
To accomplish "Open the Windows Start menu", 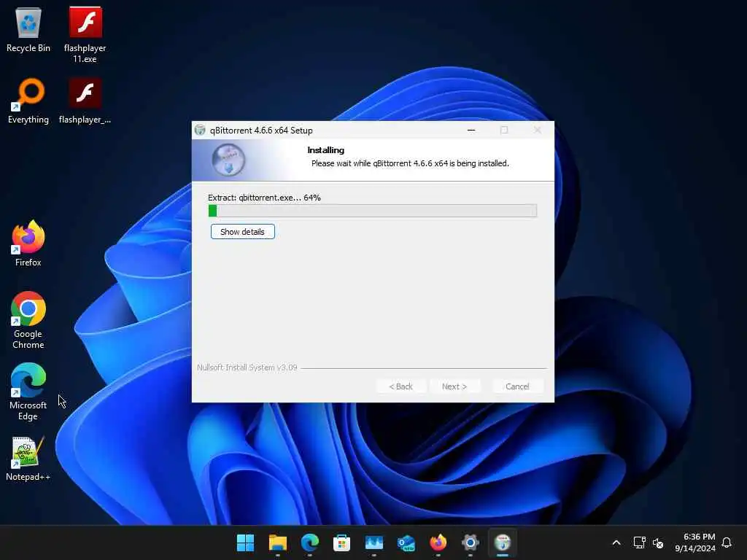I will tap(245, 542).
